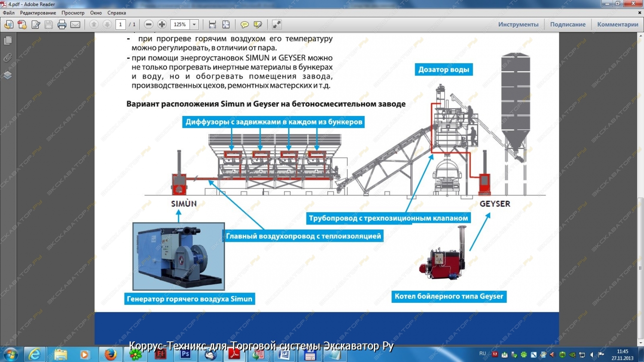
Task: Click the page number input field
Action: pyautogui.click(x=121, y=24)
